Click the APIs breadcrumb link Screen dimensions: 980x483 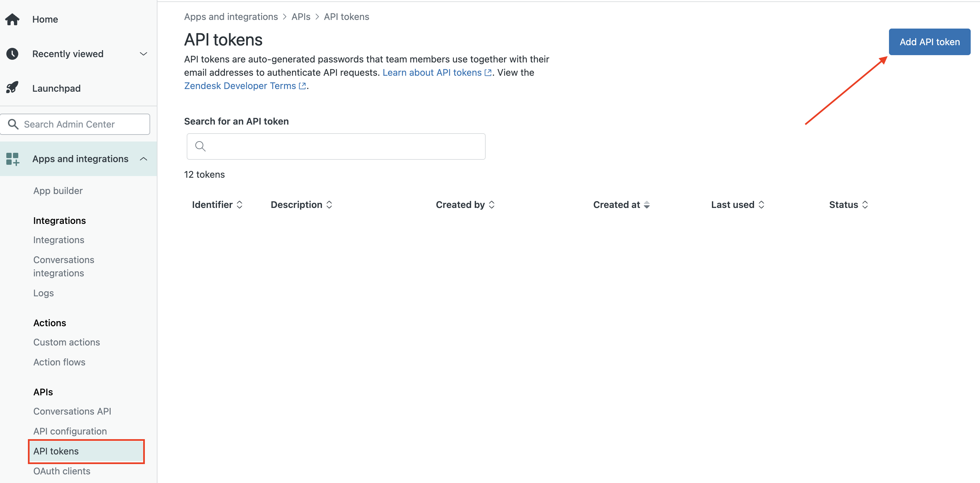pos(301,17)
